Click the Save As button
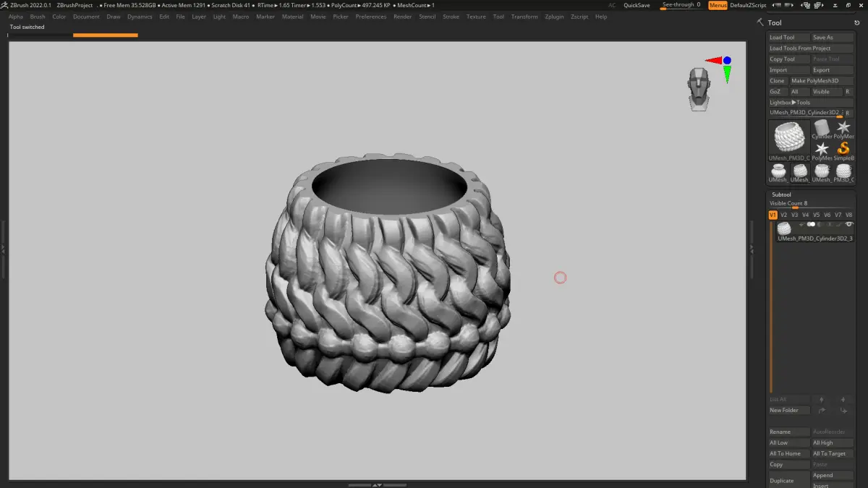 (x=833, y=38)
